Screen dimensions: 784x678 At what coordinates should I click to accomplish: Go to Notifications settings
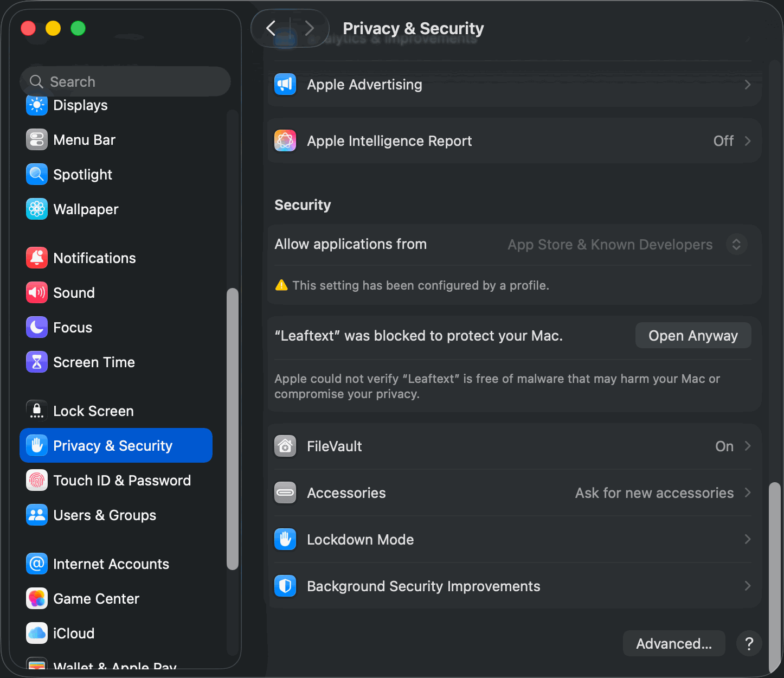tap(116, 258)
